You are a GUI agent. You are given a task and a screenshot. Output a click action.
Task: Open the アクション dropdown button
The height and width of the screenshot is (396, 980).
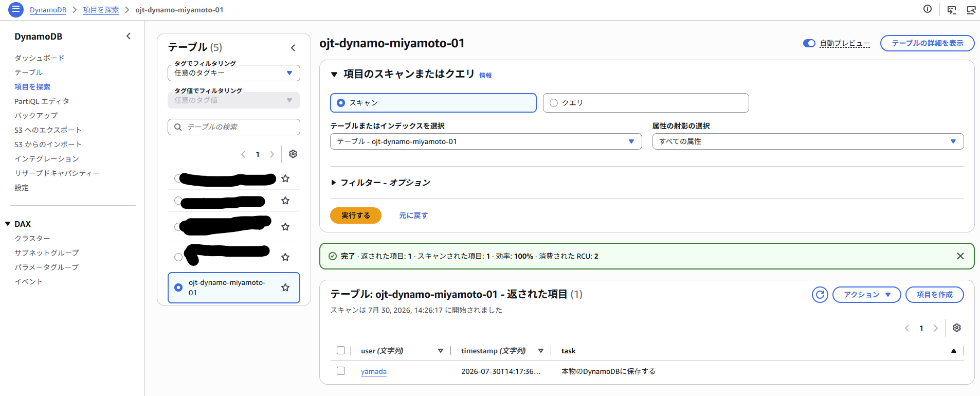[x=867, y=295]
